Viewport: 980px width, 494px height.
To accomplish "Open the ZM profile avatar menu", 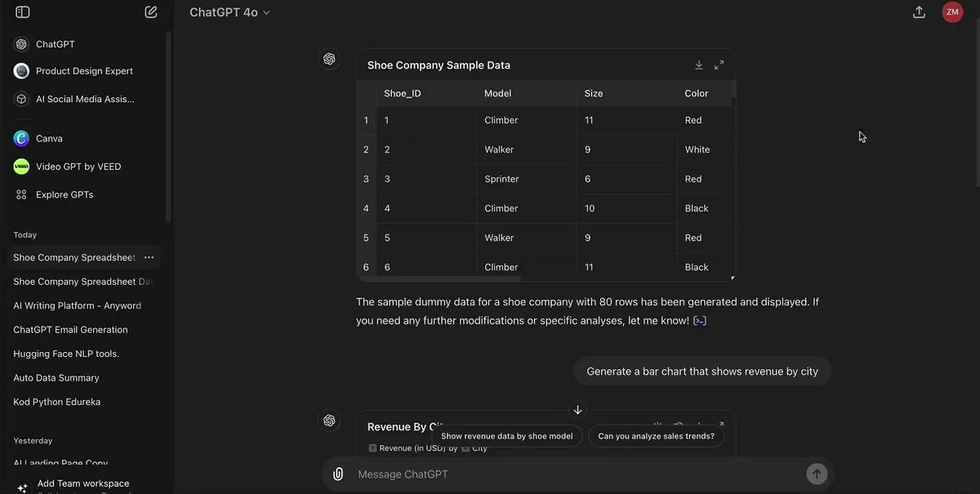I will point(952,12).
